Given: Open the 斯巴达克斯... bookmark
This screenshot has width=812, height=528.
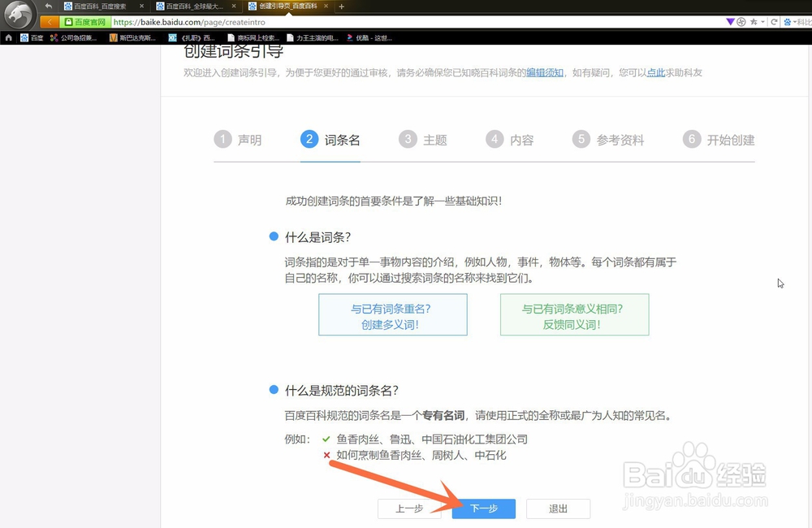Looking at the screenshot, I should pos(133,37).
